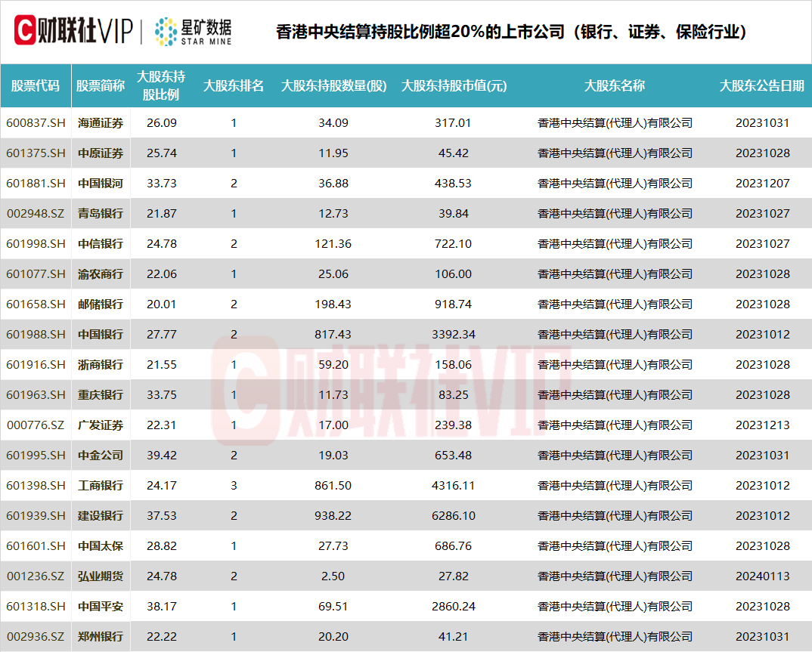Click announcement date 20240113

coord(762,576)
